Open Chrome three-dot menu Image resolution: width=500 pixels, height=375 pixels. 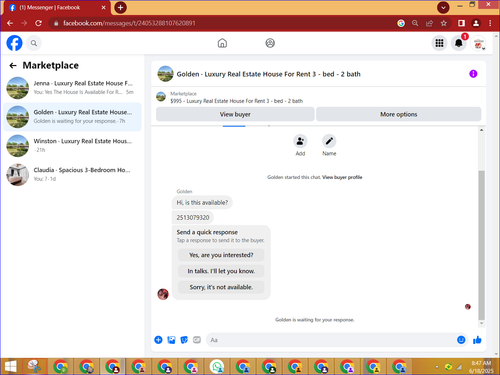(x=490, y=23)
